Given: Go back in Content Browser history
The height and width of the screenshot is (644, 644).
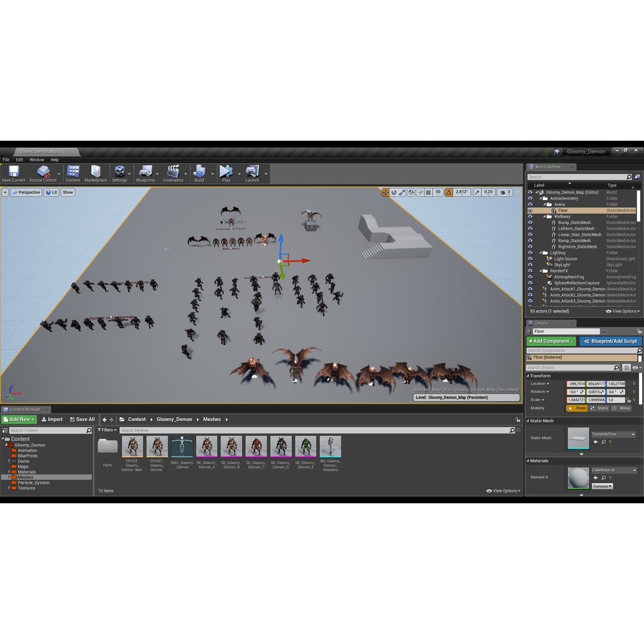Looking at the screenshot, I should (104, 419).
